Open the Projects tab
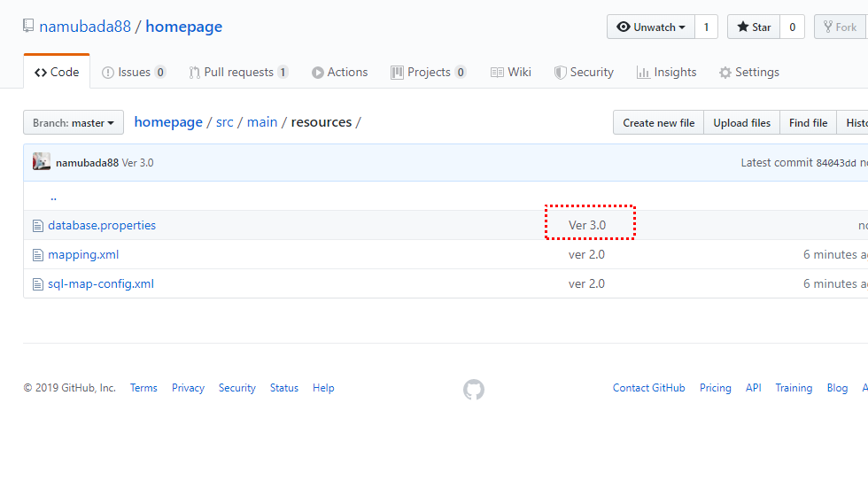The height and width of the screenshot is (496, 868). (x=429, y=72)
